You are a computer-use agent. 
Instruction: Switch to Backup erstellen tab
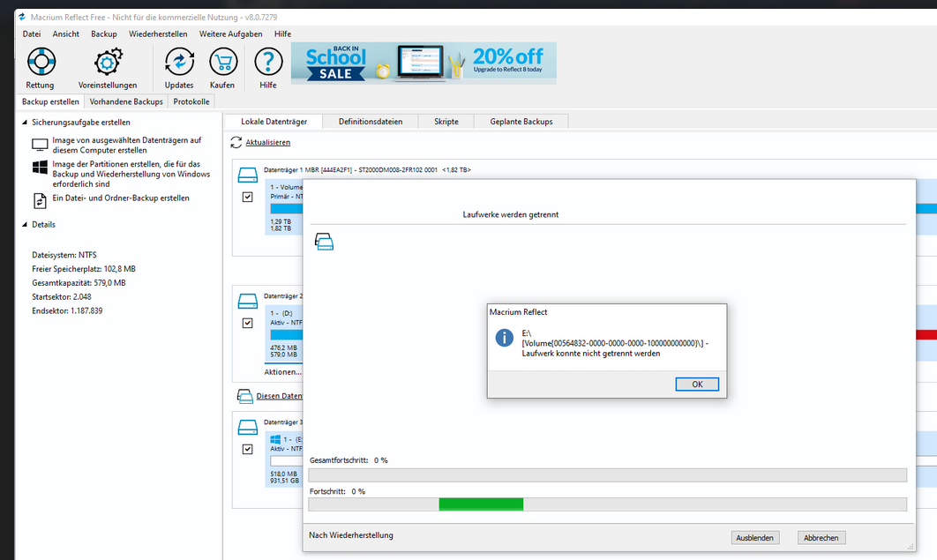(51, 101)
